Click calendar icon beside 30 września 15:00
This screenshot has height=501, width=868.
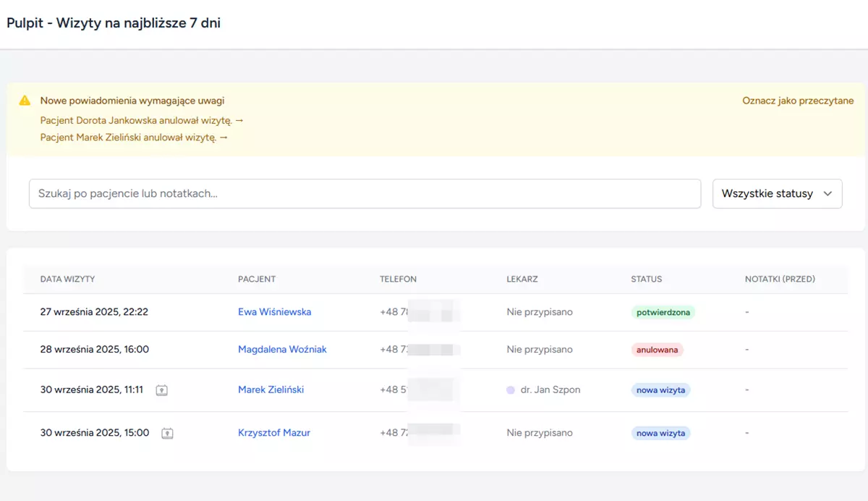[x=167, y=434]
